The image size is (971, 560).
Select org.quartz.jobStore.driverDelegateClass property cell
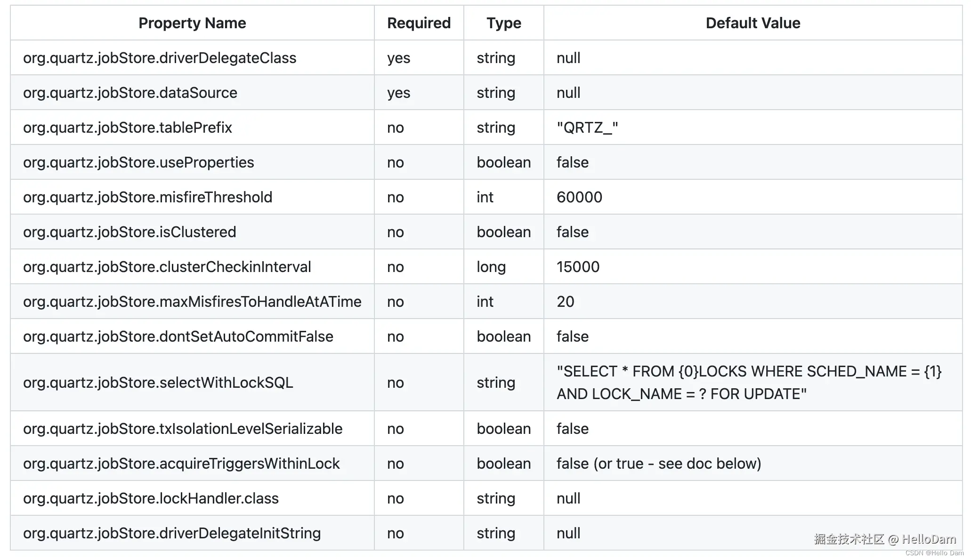click(x=160, y=58)
